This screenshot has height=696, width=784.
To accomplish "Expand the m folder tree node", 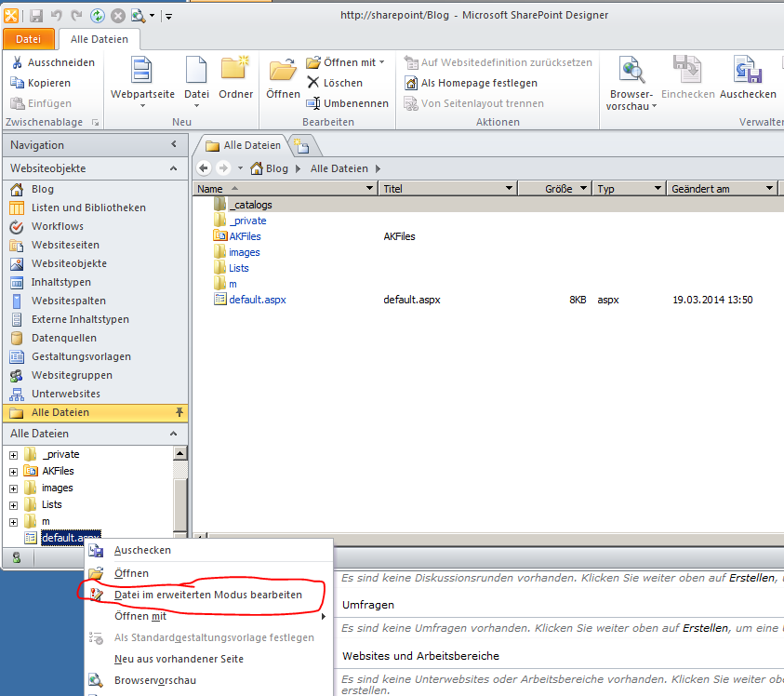I will [x=14, y=522].
